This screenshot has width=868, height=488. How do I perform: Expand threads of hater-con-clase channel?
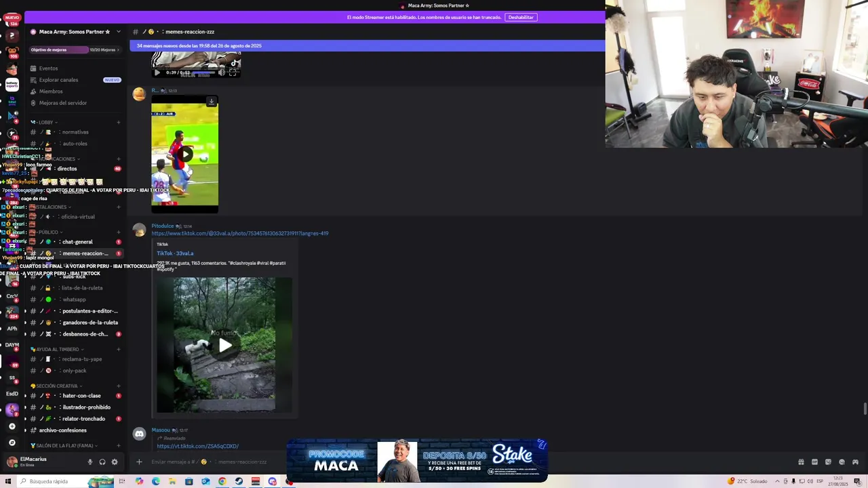pos(25,396)
